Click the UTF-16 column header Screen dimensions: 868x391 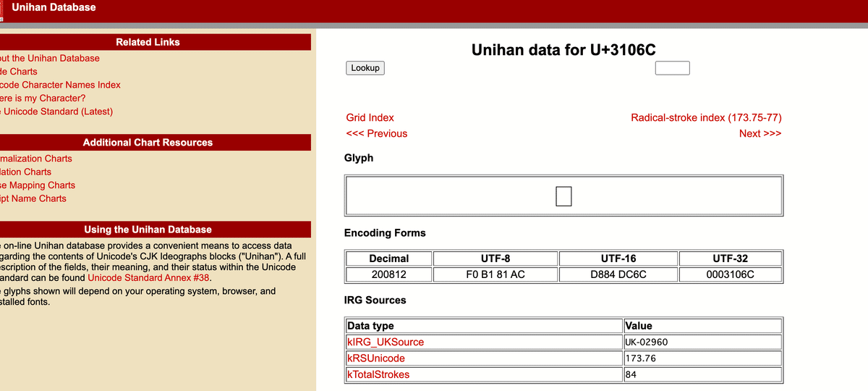click(618, 258)
